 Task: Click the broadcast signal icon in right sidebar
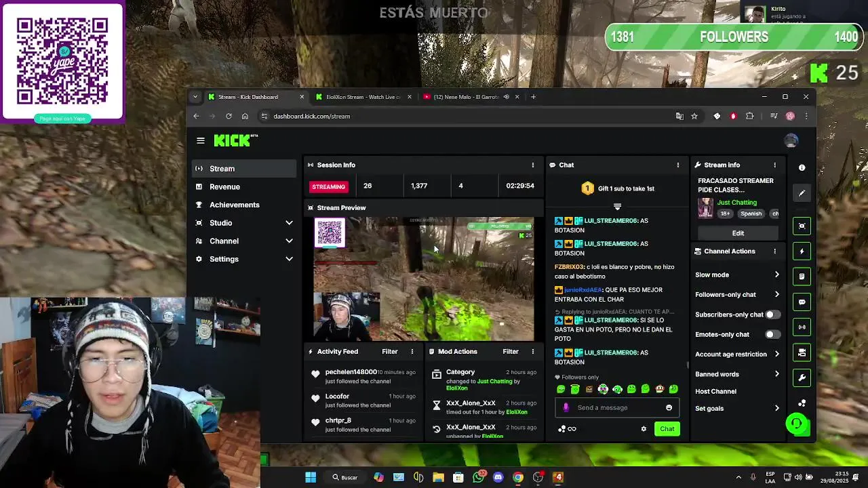pos(802,327)
